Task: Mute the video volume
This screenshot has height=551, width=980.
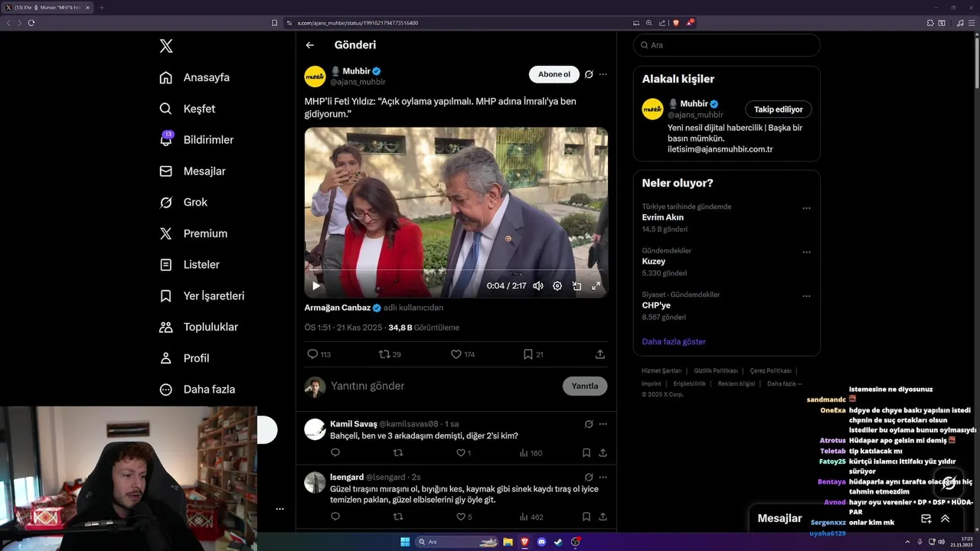Action: (x=538, y=286)
